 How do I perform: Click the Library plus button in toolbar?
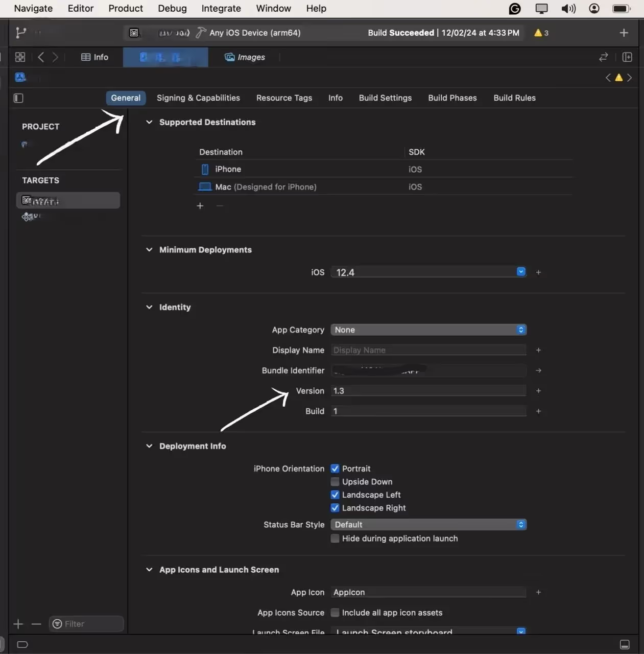[x=624, y=33]
